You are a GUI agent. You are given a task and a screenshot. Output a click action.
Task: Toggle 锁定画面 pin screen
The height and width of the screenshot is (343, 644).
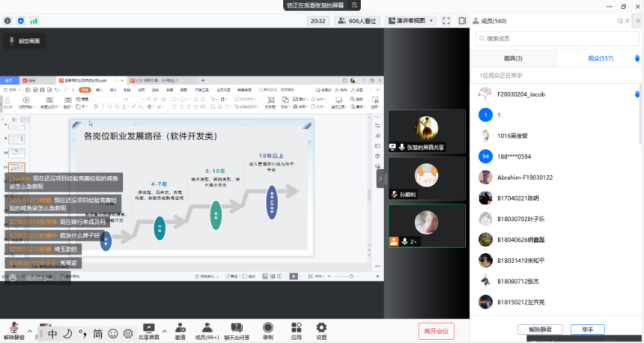[26, 40]
